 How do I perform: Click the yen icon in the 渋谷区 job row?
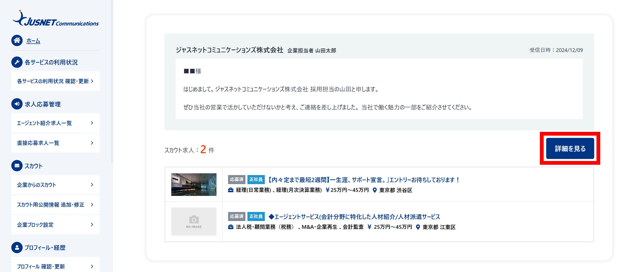(327, 190)
